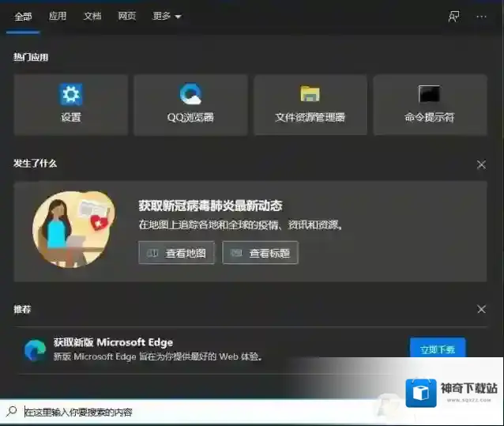The height and width of the screenshot is (426, 504).
Task: Open the 设置 gear icon tile
Action: (71, 95)
